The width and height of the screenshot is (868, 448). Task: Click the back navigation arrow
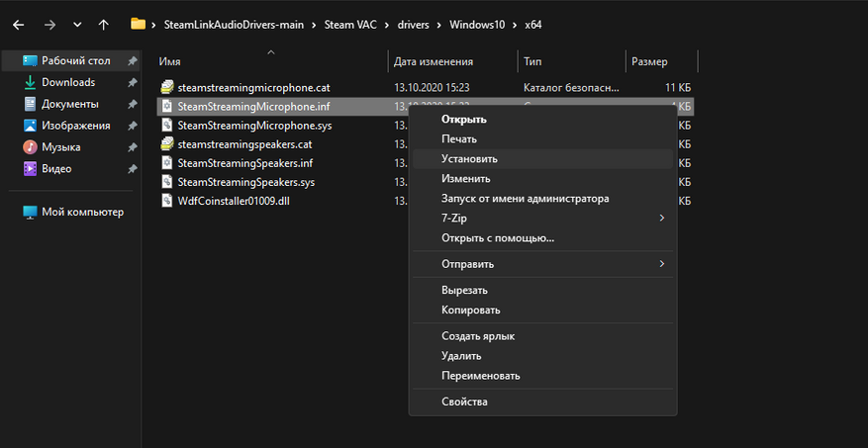pos(18,24)
